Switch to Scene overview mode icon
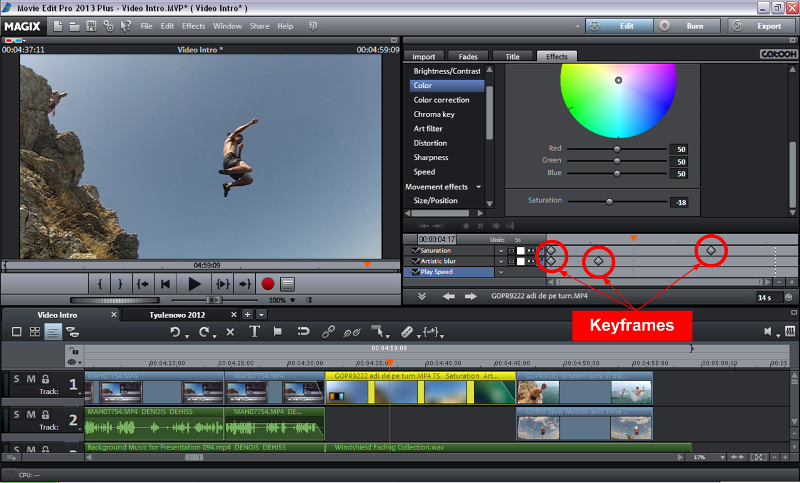The width and height of the screenshot is (800, 483). tap(35, 332)
